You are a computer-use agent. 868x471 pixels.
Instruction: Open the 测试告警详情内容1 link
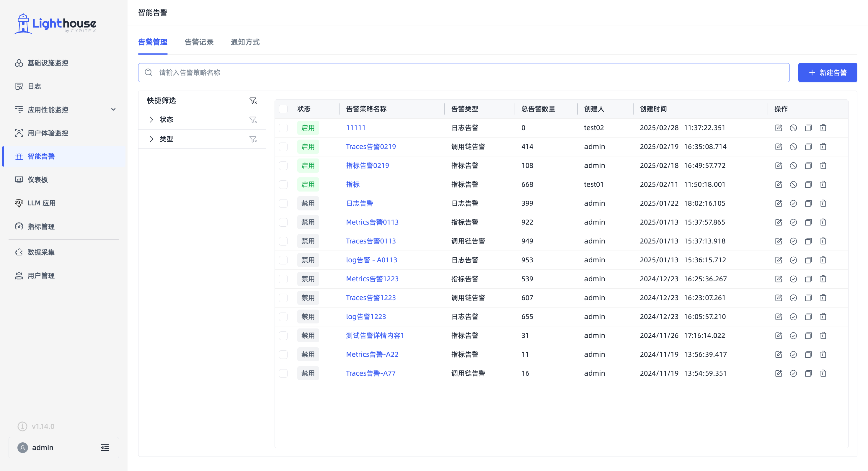[375, 335]
